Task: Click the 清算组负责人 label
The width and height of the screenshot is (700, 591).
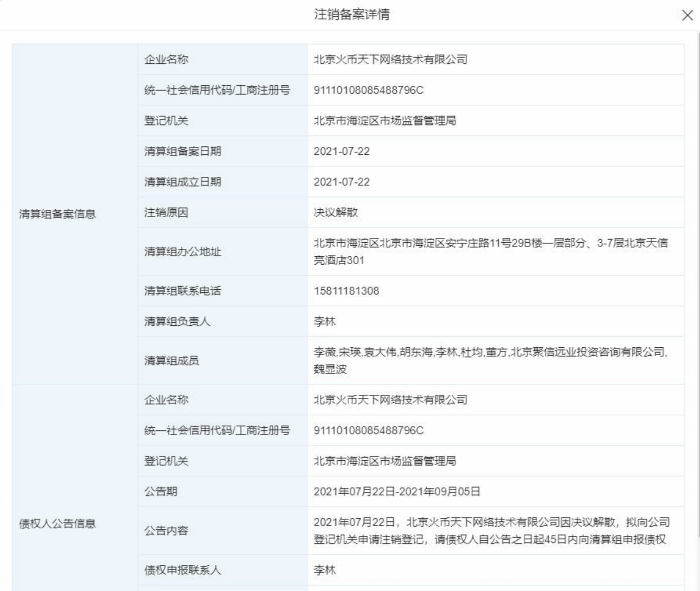Action: 177,321
